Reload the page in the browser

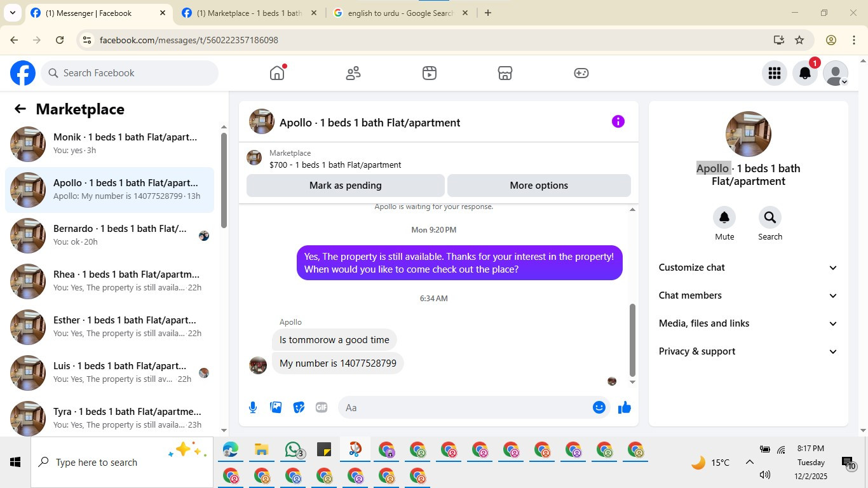(60, 40)
